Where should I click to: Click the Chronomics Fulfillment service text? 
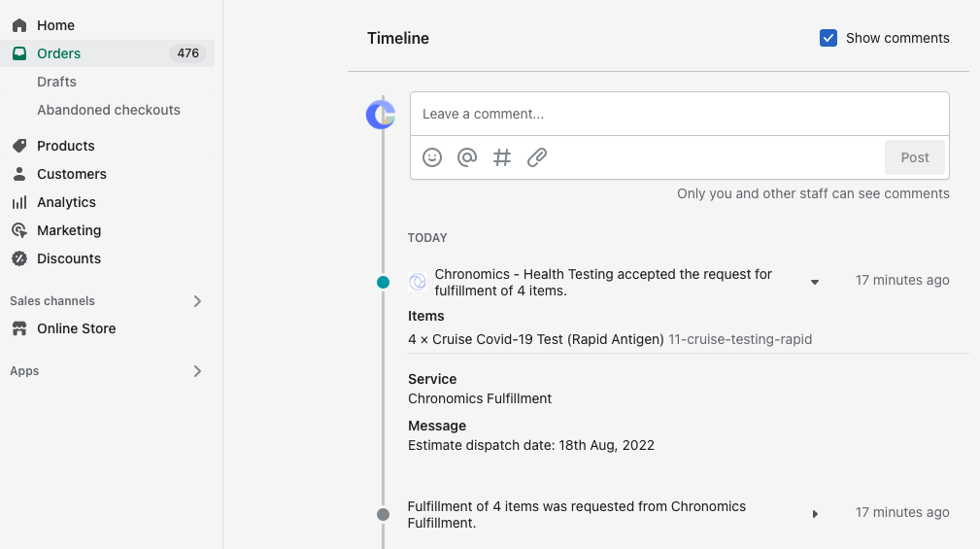pos(480,399)
